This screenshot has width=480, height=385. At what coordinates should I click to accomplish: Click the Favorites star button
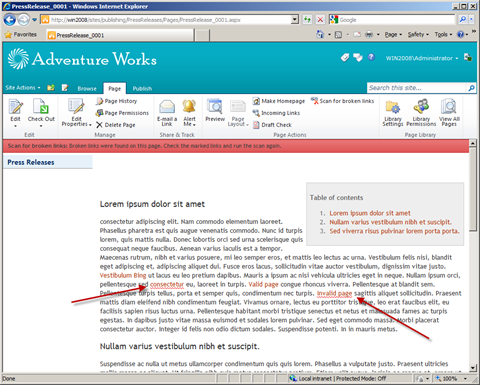20,35
